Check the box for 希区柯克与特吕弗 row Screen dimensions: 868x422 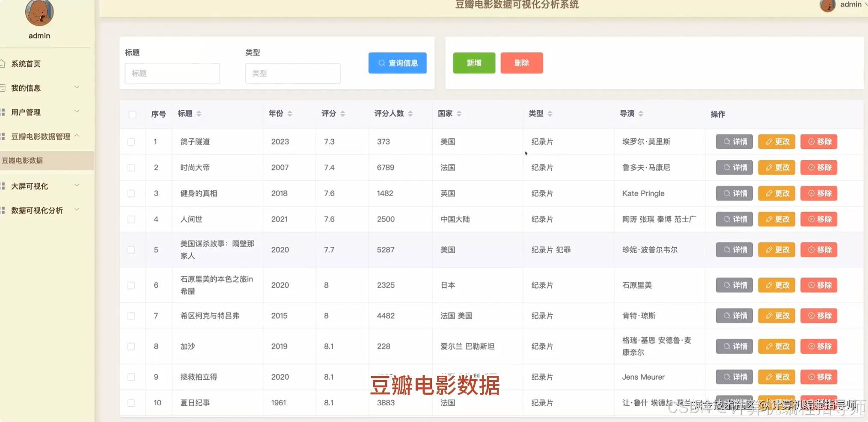131,316
